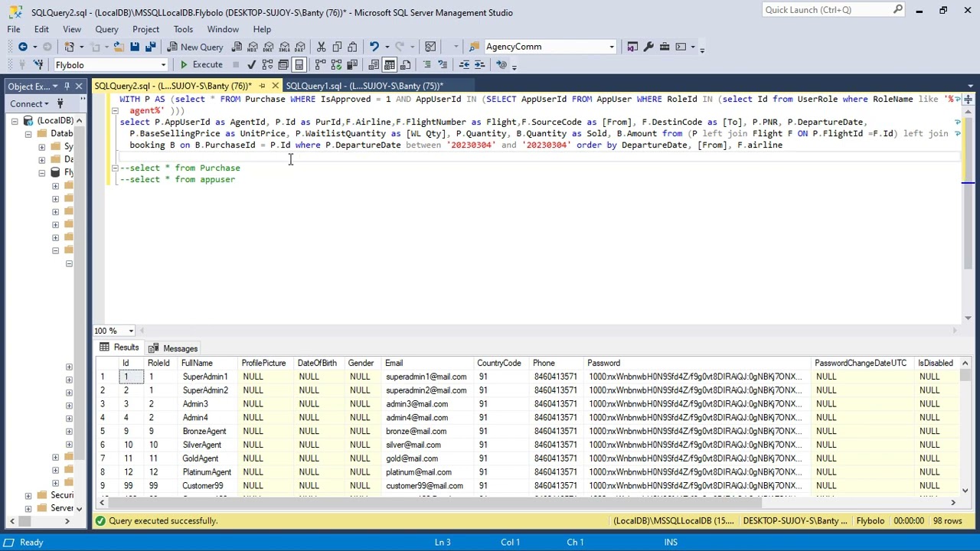Open the Query menu
This screenshot has height=551, width=980.
click(x=106, y=29)
